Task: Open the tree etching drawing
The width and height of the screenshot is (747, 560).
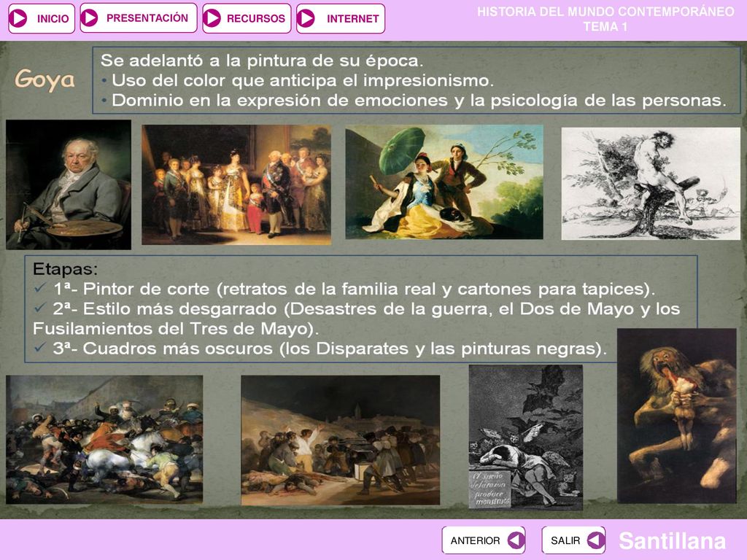Action: coord(651,184)
